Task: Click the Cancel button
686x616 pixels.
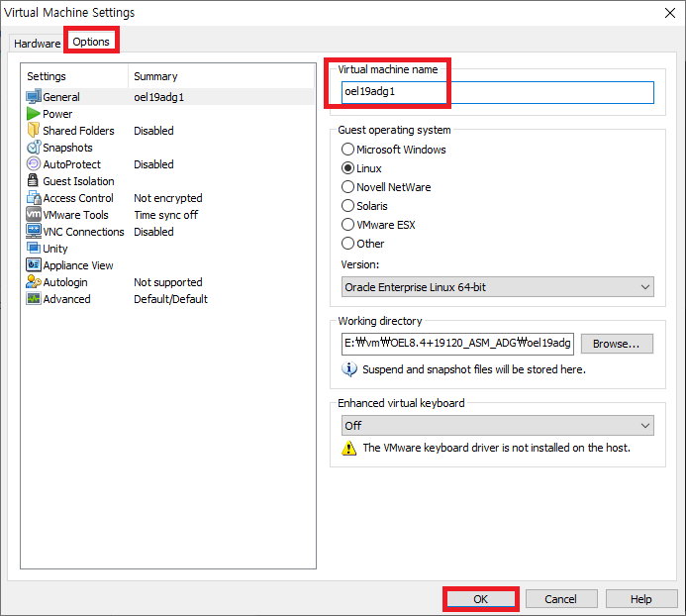Action: (x=561, y=599)
